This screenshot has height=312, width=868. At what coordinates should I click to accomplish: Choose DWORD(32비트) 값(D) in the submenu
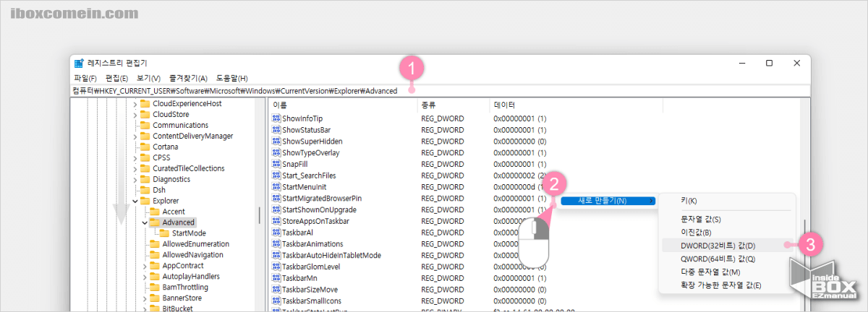(x=727, y=246)
